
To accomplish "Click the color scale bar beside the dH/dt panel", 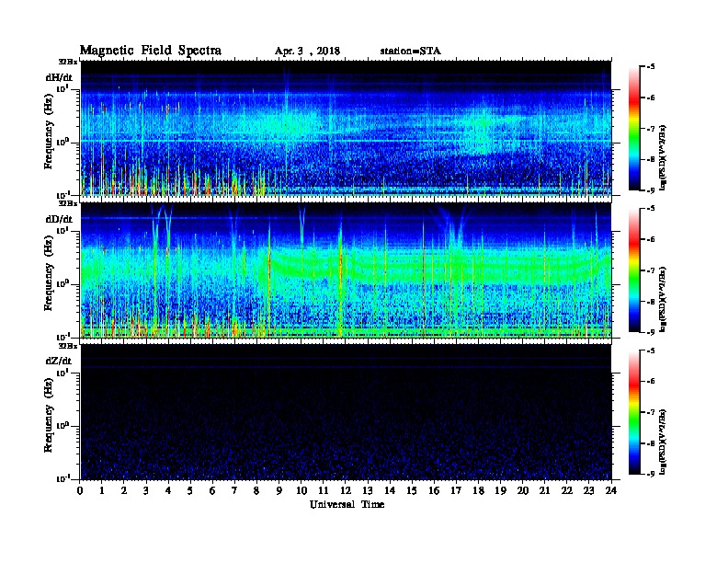I will tap(633, 129).
